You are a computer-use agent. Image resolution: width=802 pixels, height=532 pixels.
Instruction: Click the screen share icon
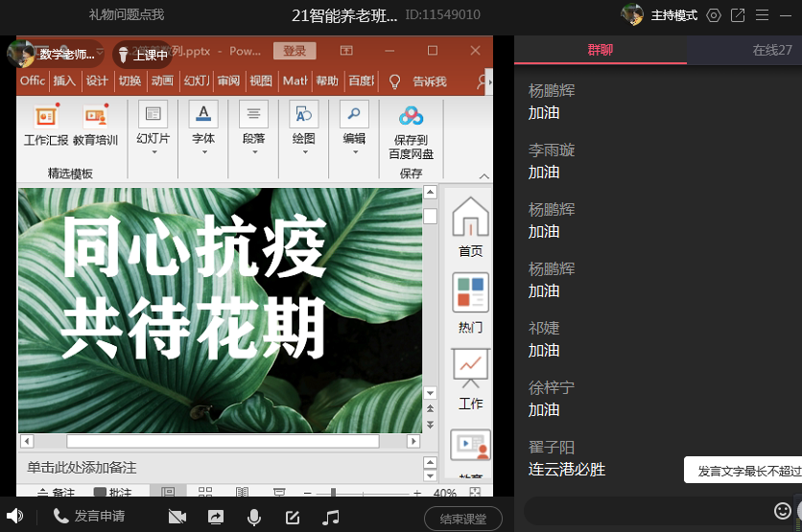[x=215, y=518]
